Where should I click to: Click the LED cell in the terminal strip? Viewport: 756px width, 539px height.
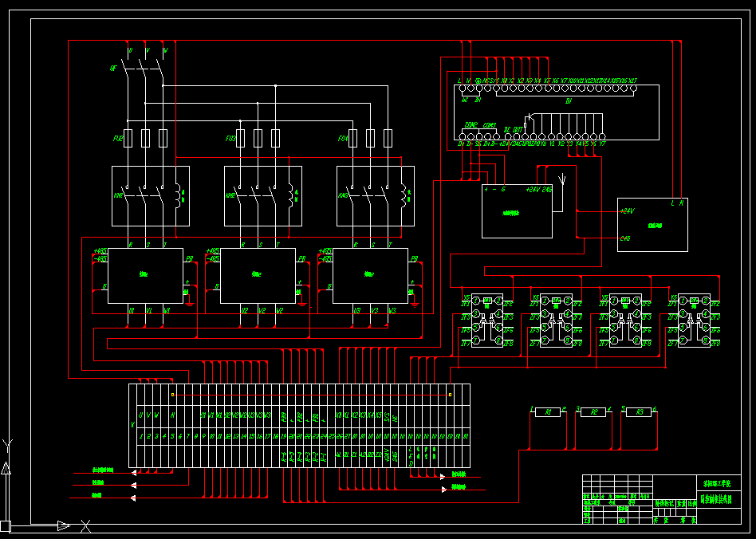click(x=411, y=455)
